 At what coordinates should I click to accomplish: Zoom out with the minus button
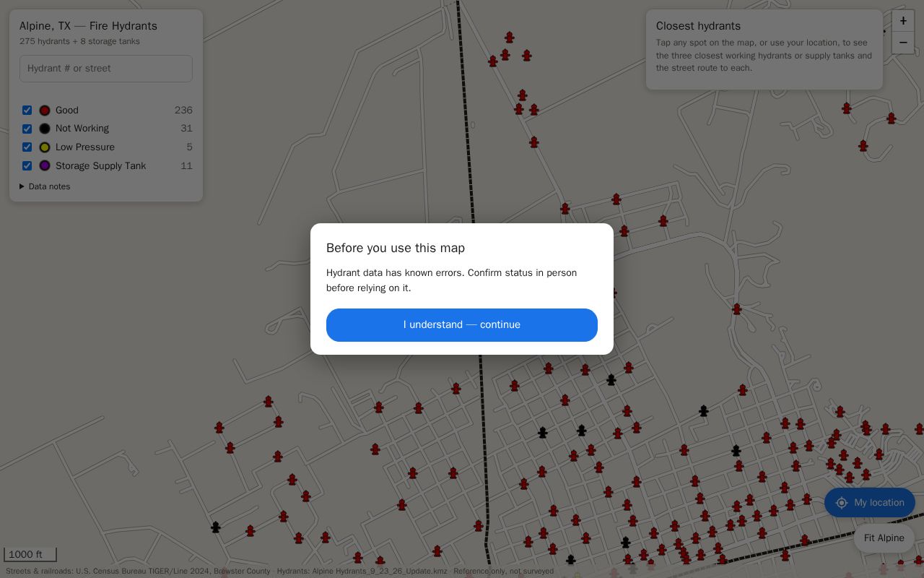(x=903, y=43)
